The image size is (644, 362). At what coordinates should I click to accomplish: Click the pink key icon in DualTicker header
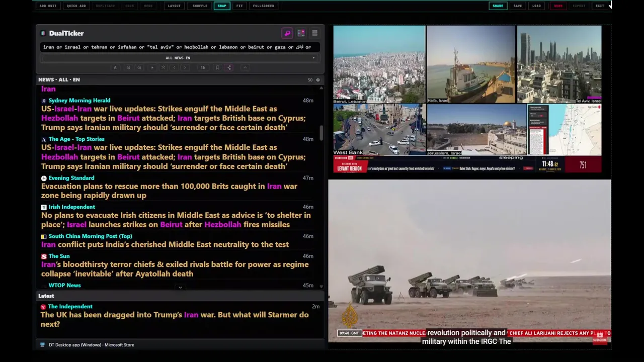(287, 33)
